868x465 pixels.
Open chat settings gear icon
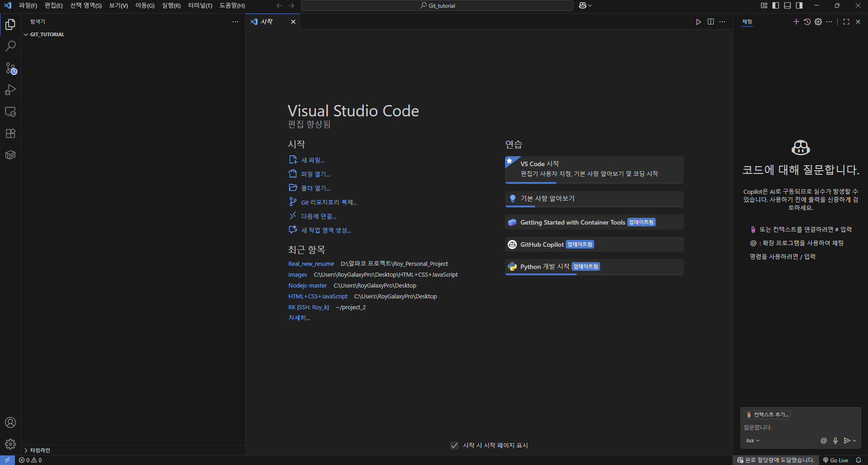(818, 22)
